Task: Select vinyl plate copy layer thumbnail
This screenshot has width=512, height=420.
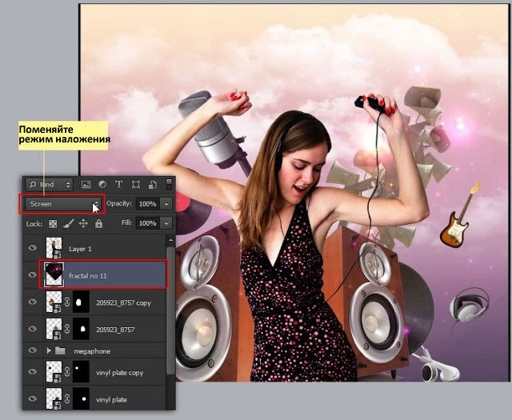Action: [x=54, y=372]
